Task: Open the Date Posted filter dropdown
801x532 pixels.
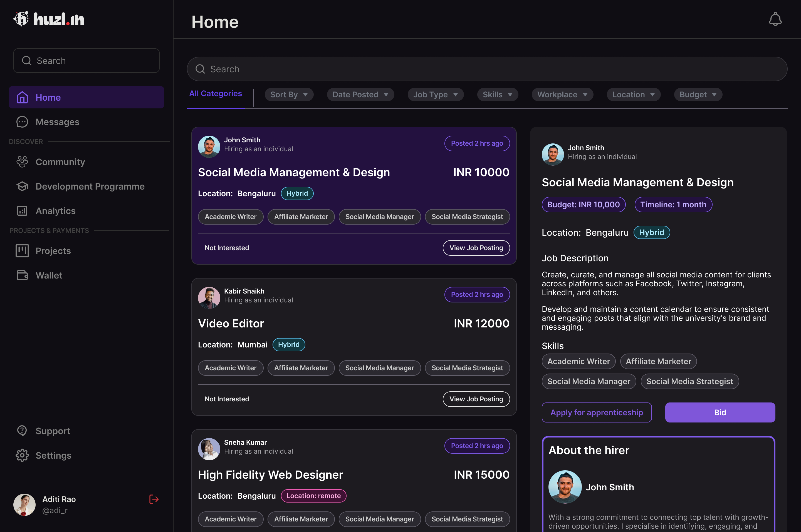Action: [x=360, y=95]
